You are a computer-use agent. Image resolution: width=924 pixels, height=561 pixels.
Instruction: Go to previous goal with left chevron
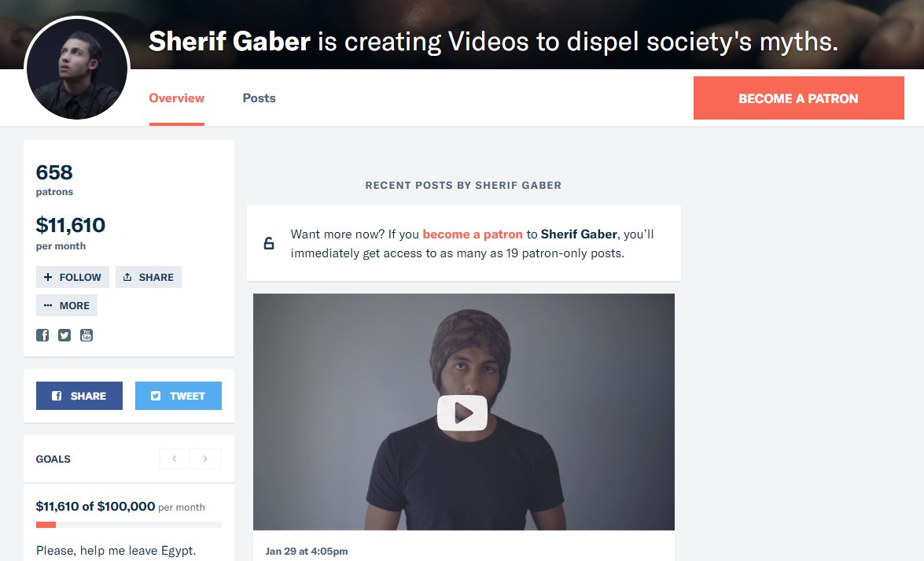point(175,459)
